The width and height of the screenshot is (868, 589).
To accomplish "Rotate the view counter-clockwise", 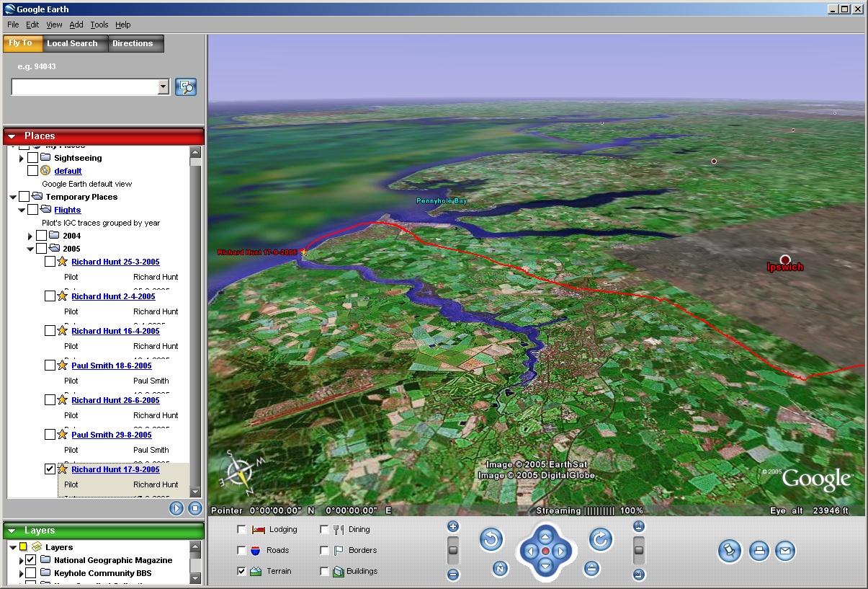I will (491, 539).
